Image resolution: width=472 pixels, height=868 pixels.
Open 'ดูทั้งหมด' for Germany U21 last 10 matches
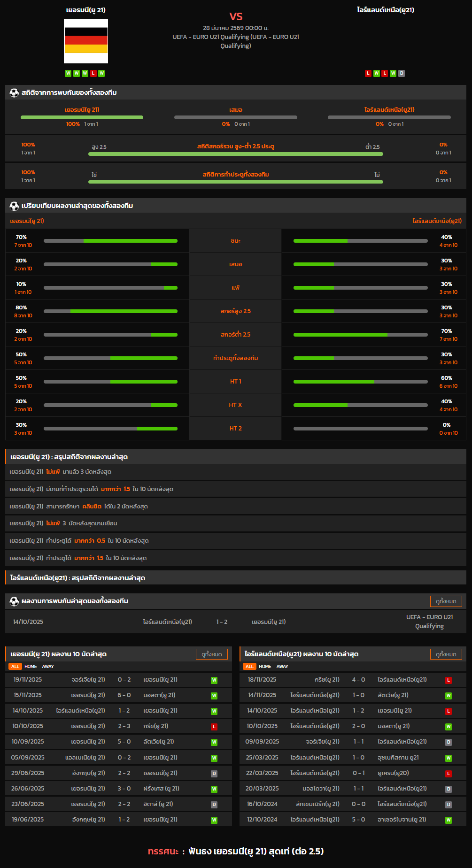tap(211, 654)
